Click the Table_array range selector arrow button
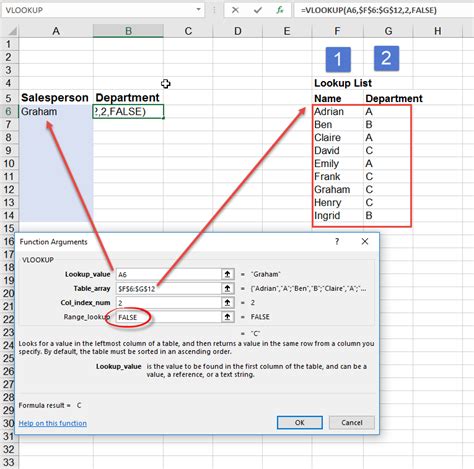The width and height of the screenshot is (474, 469). 227,288
